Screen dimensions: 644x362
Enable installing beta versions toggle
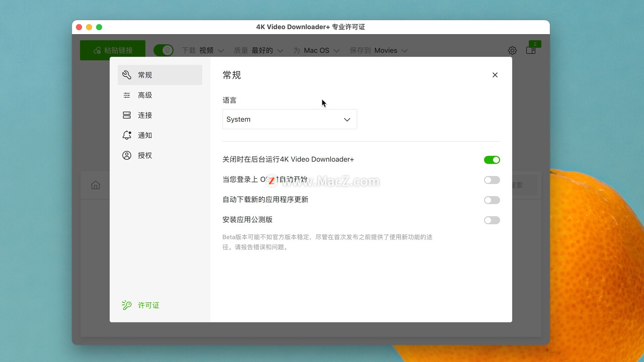(492, 220)
